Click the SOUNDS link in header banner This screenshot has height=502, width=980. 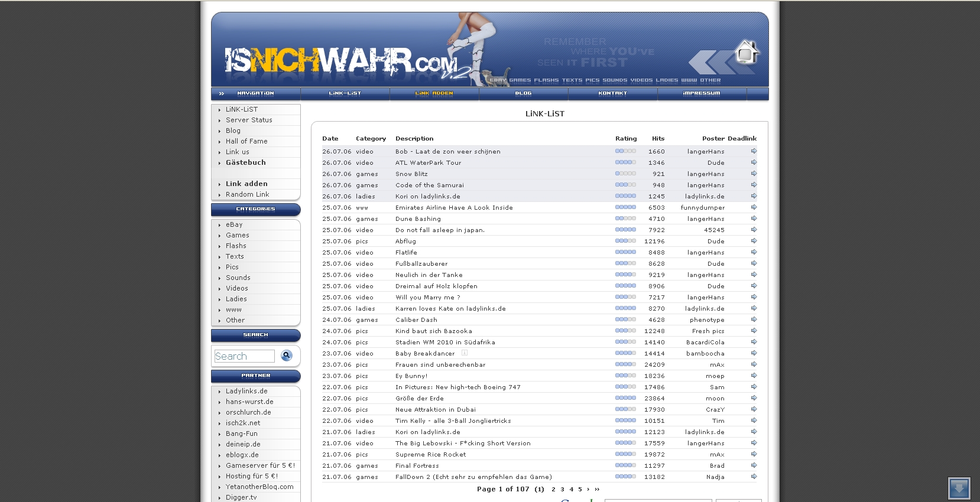point(615,80)
